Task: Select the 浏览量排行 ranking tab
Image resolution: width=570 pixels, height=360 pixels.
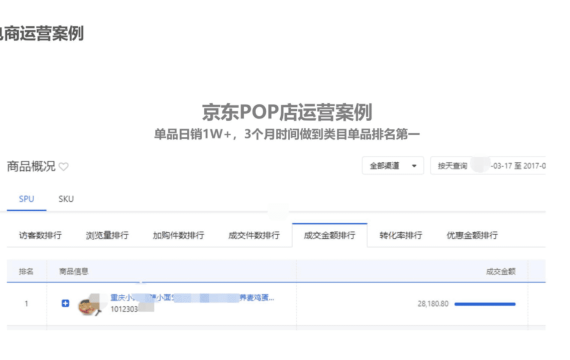Action: tap(107, 236)
